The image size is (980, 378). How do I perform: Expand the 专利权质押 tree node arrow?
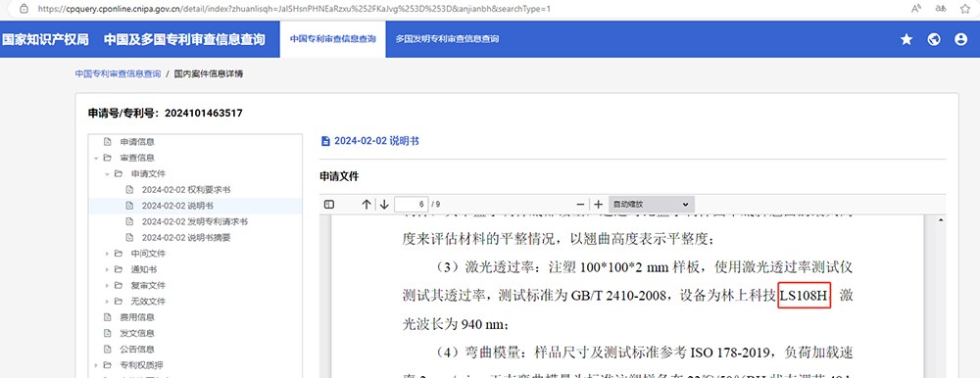[x=96, y=365]
